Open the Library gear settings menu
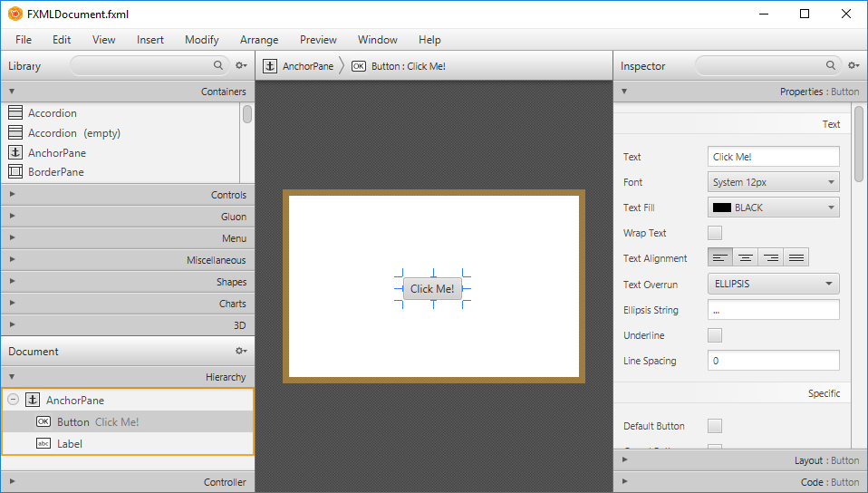The image size is (868, 493). pos(241,66)
